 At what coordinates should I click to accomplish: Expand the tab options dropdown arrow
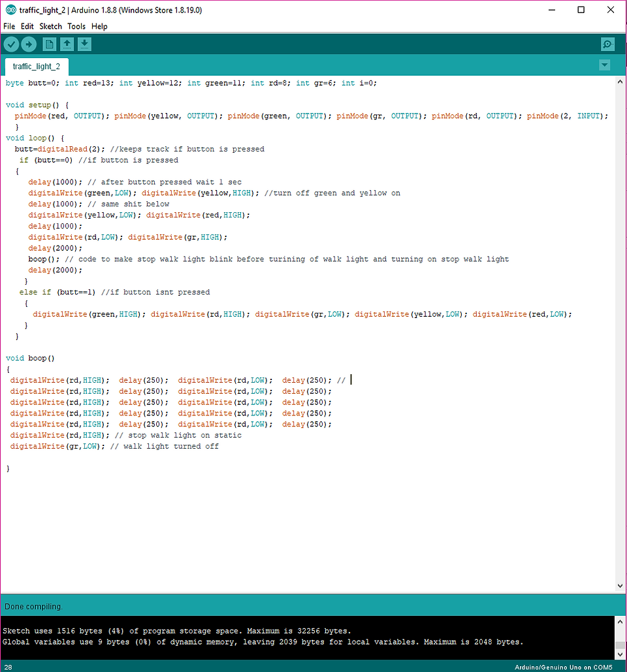point(604,65)
